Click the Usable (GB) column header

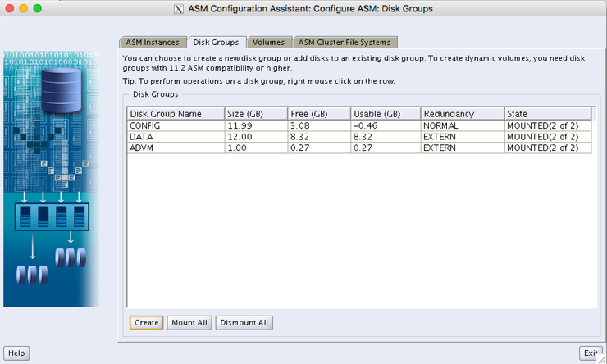pos(386,114)
